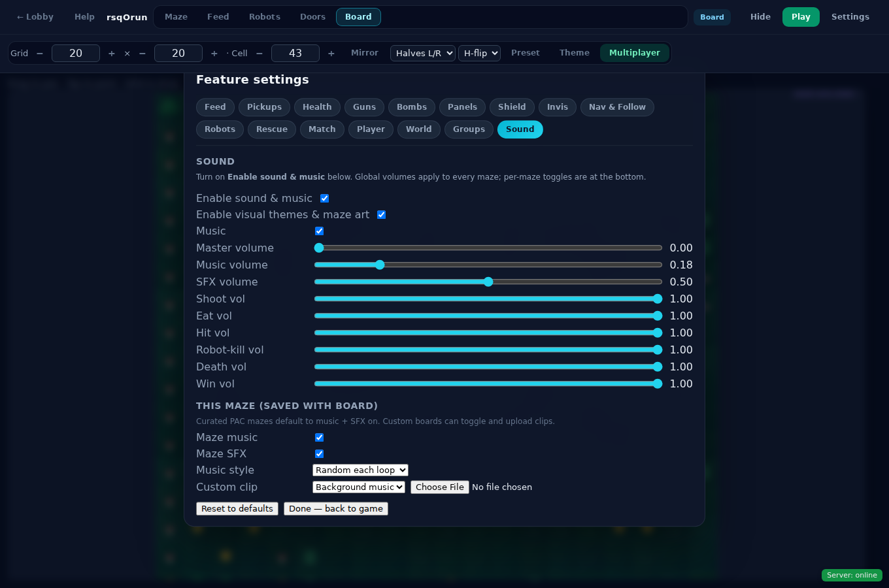This screenshot has width=889, height=588.
Task: Adjust the Music volume slider
Action: pyautogui.click(x=488, y=265)
